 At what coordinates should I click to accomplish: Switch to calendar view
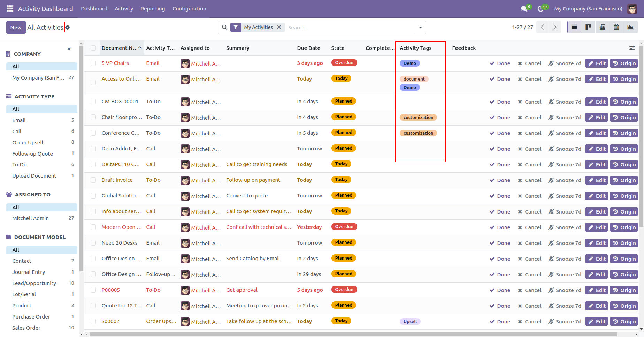click(x=616, y=27)
